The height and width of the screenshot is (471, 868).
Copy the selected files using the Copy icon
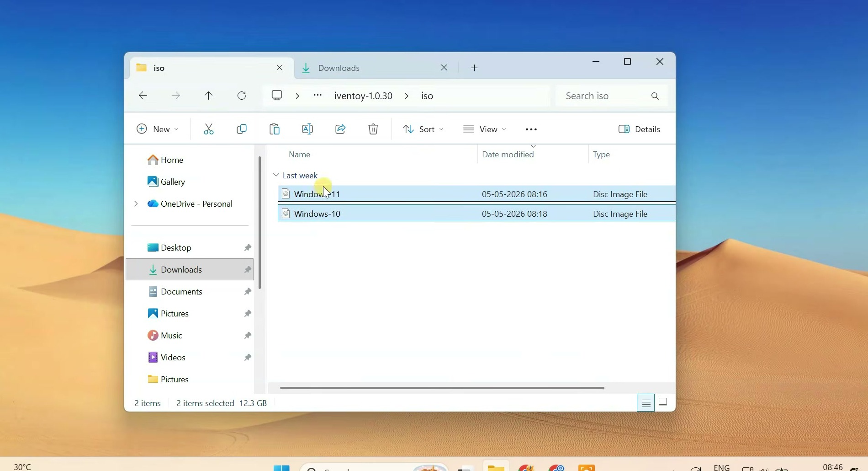pos(242,129)
